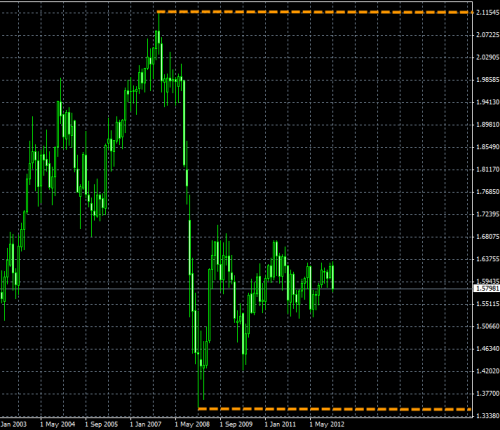Click the 1.42020 price axis label

tap(488, 371)
